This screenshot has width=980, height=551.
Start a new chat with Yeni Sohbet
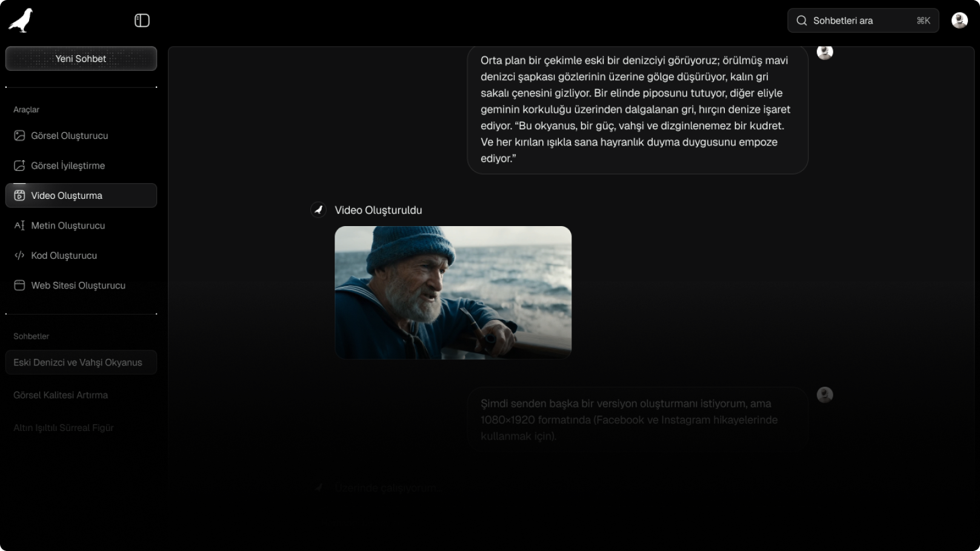(81, 59)
